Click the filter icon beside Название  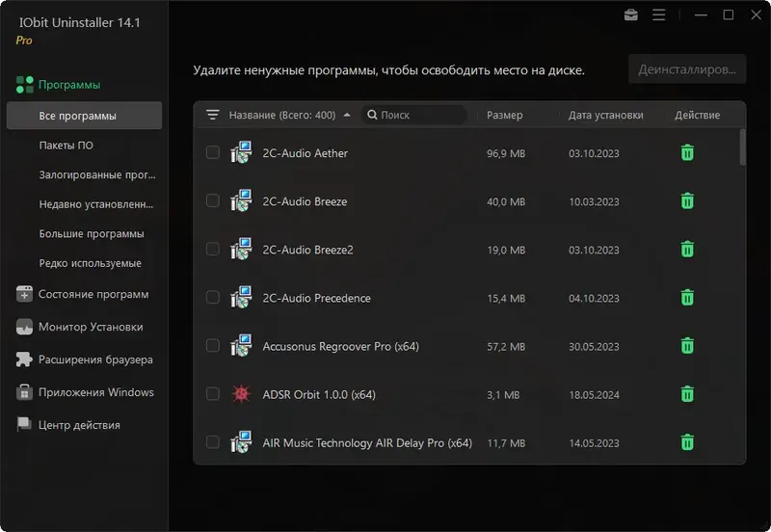coord(213,115)
